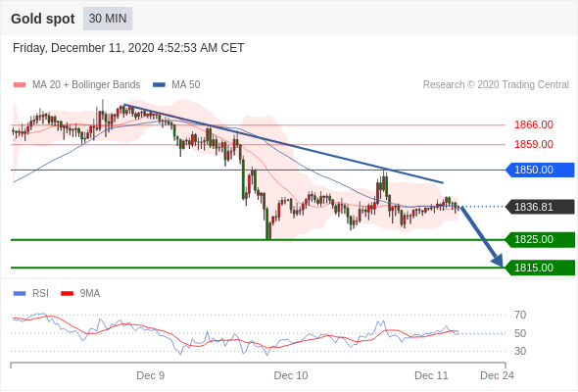Select the blue MA 50 legend swatch
578x392 pixels.
pos(159,85)
